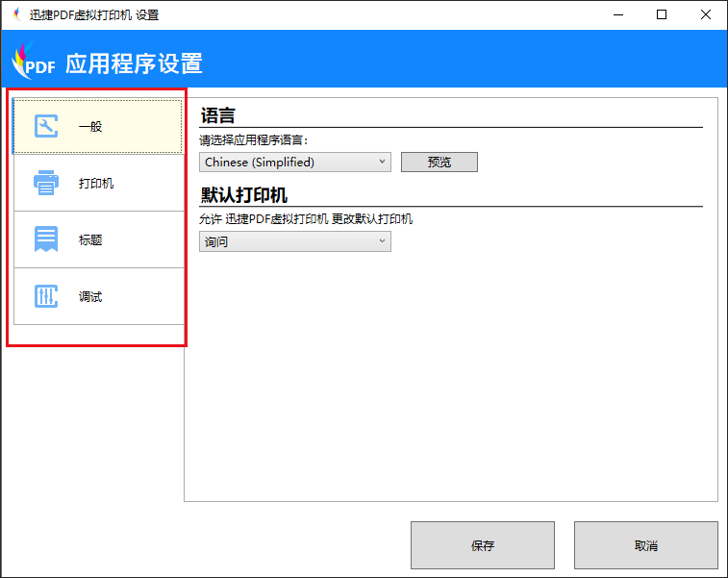Click the 保存 button
Image resolution: width=728 pixels, height=578 pixels.
(x=483, y=545)
